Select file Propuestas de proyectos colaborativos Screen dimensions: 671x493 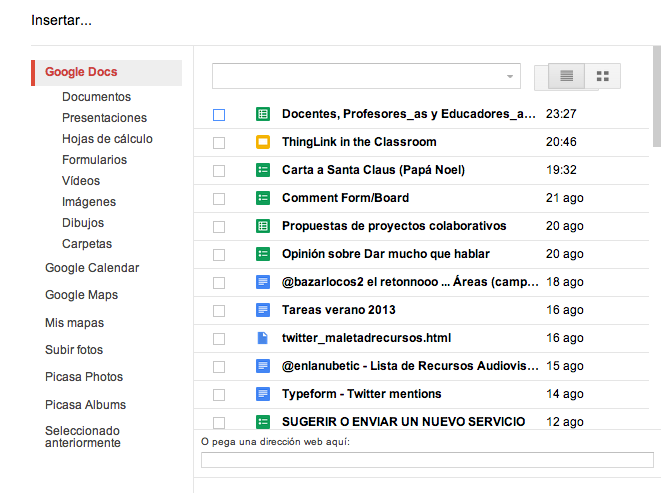(394, 226)
